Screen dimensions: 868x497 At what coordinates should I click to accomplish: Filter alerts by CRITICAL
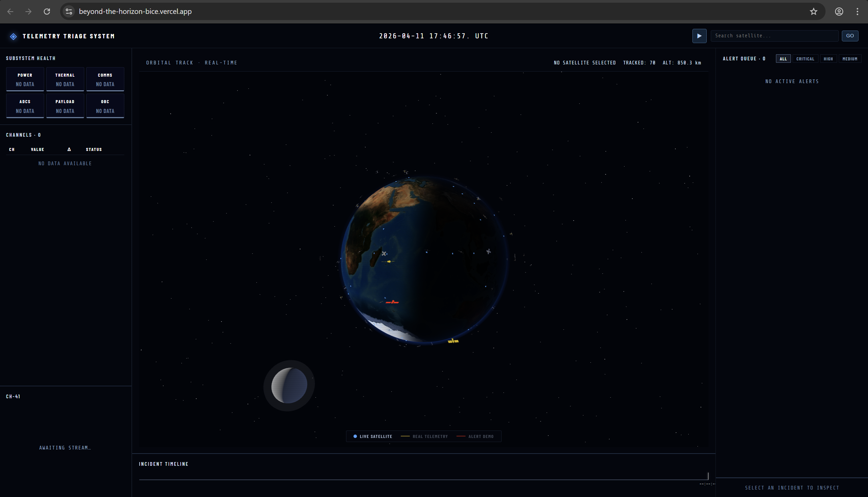click(x=805, y=59)
